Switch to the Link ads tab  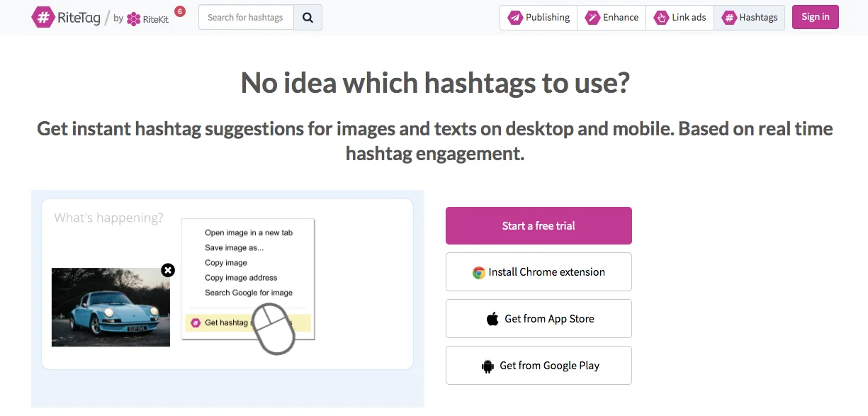click(680, 18)
